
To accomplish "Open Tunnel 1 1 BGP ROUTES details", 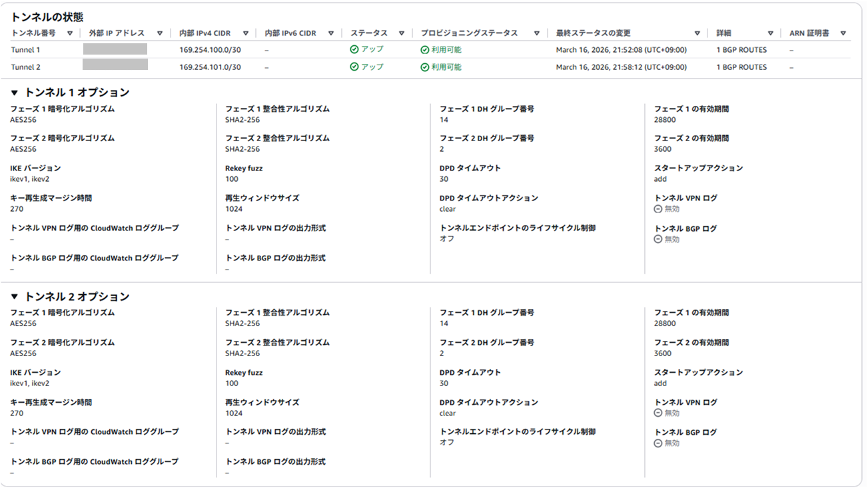I will tap(741, 50).
